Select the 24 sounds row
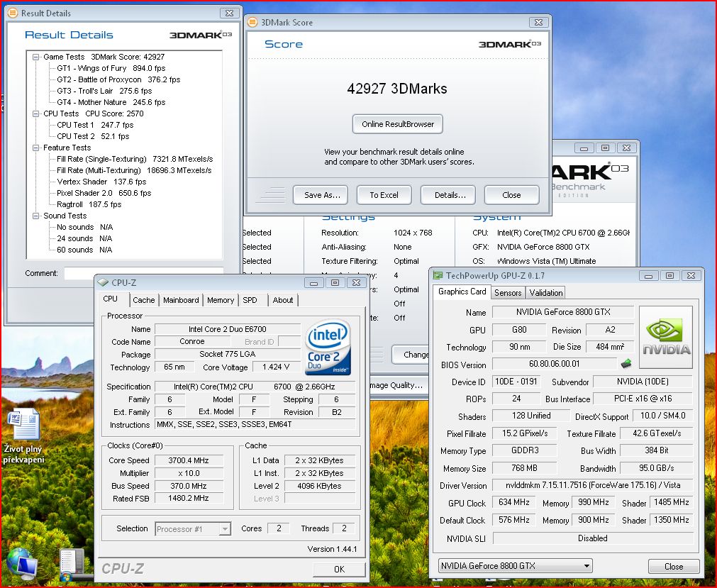This screenshot has height=588, width=717. click(x=84, y=238)
